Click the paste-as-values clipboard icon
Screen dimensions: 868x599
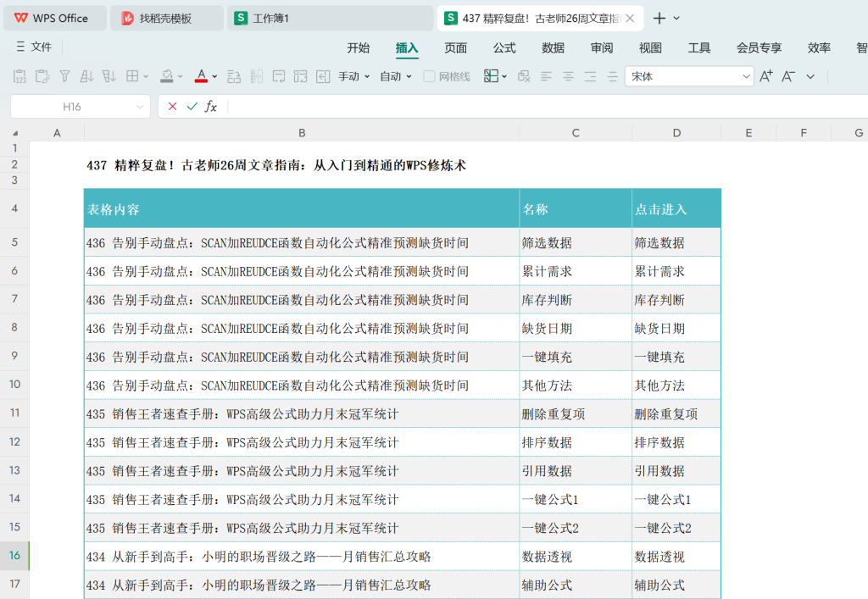click(x=19, y=76)
